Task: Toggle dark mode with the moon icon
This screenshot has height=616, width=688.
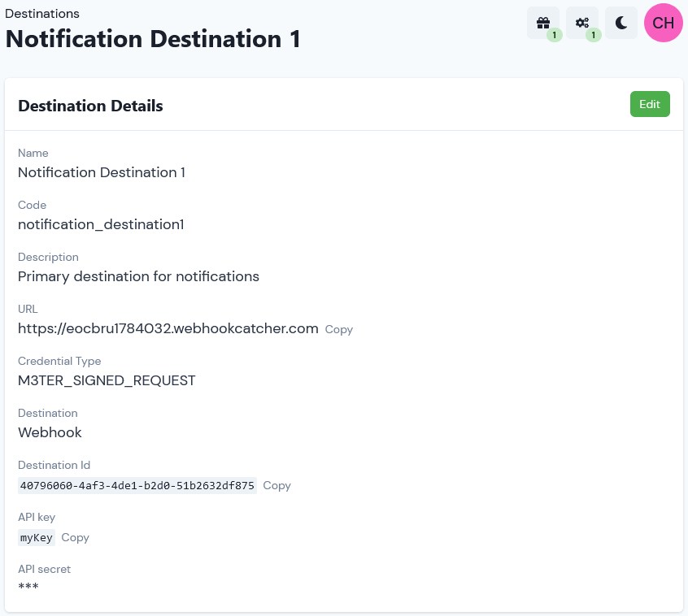Action: 621,23
